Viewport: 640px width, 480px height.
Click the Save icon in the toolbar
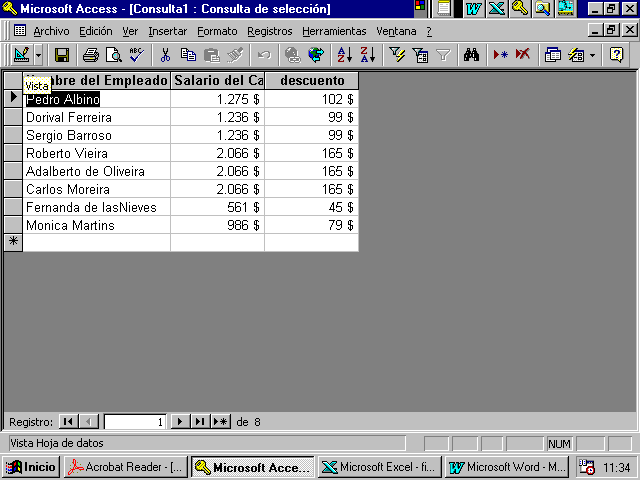(62, 55)
